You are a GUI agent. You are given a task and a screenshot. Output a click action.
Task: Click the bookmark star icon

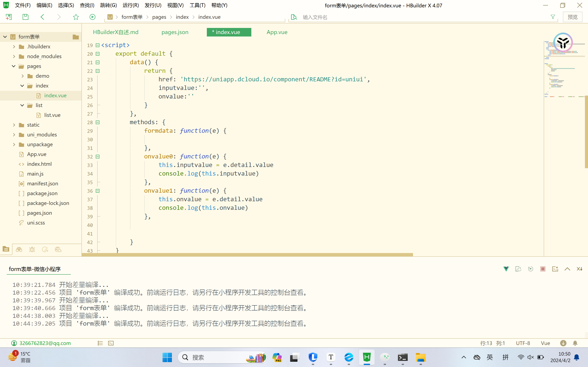click(x=76, y=17)
